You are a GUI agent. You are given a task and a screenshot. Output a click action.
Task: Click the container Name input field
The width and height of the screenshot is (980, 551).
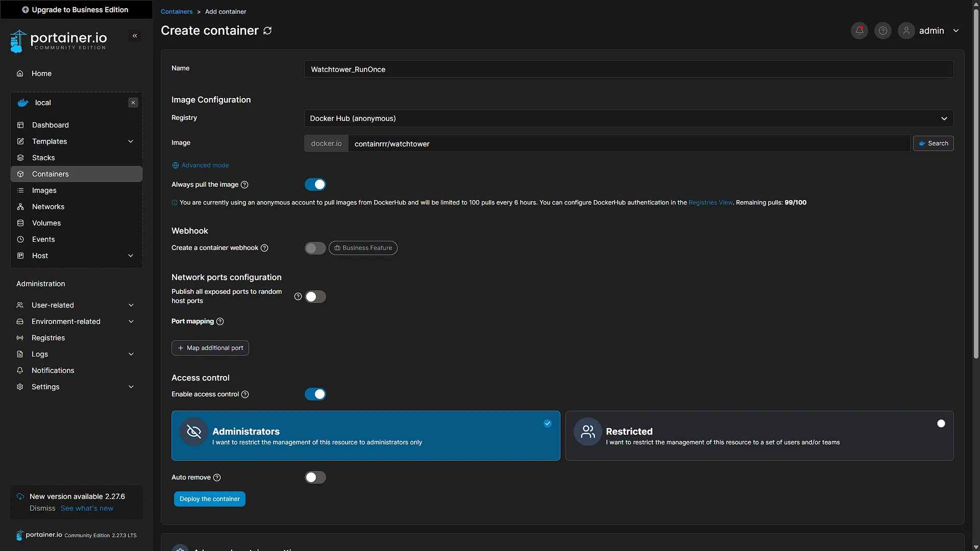(629, 69)
